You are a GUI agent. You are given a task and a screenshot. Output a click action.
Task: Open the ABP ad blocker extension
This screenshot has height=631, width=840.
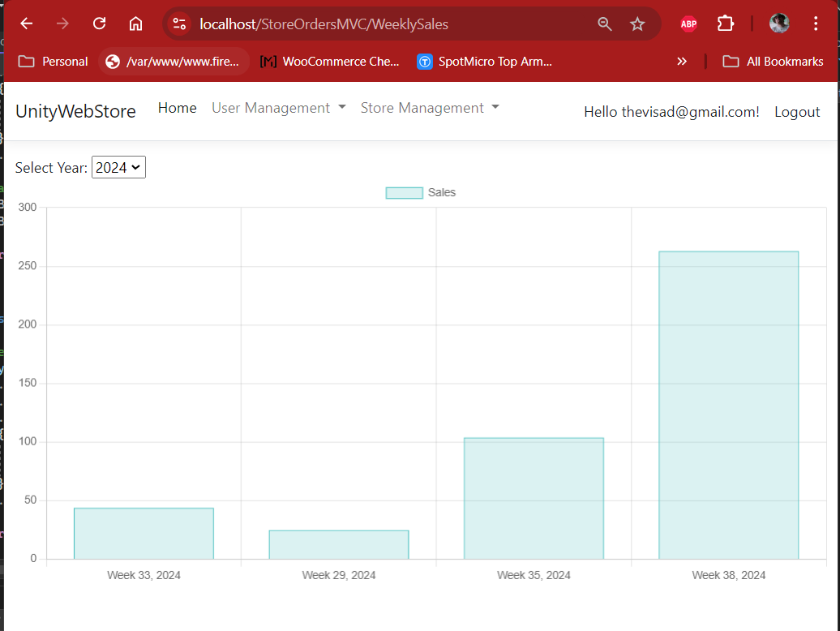click(x=688, y=24)
